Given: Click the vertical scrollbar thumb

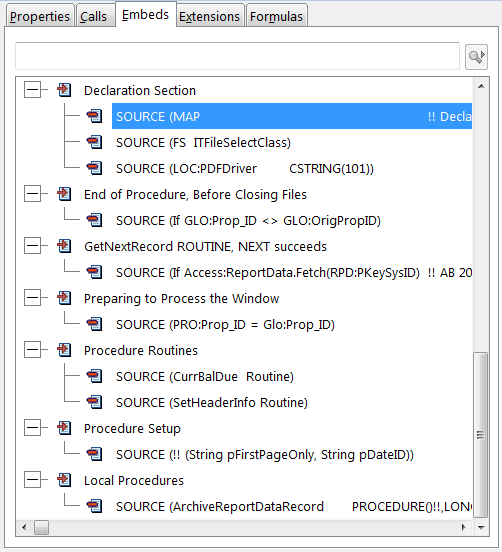Looking at the screenshot, I should (481, 434).
